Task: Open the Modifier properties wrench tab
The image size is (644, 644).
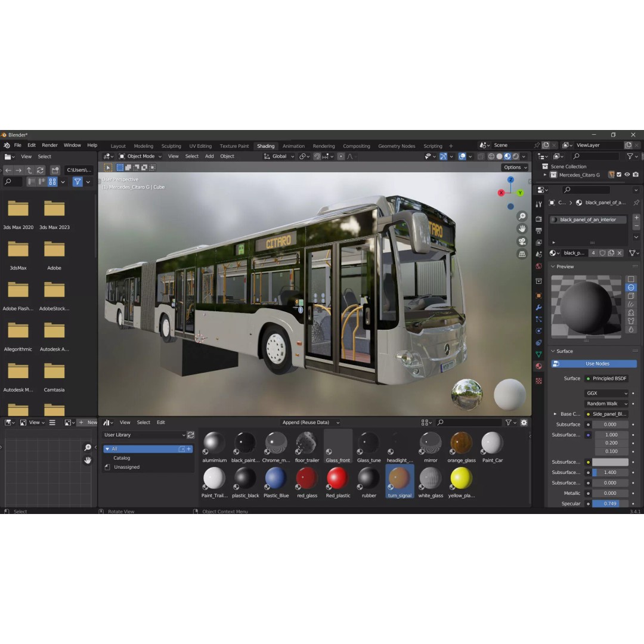Action: click(x=538, y=308)
